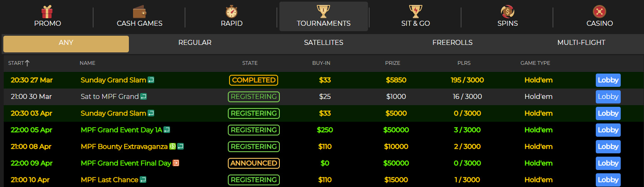Click the Cash Games wallet icon

tap(139, 11)
